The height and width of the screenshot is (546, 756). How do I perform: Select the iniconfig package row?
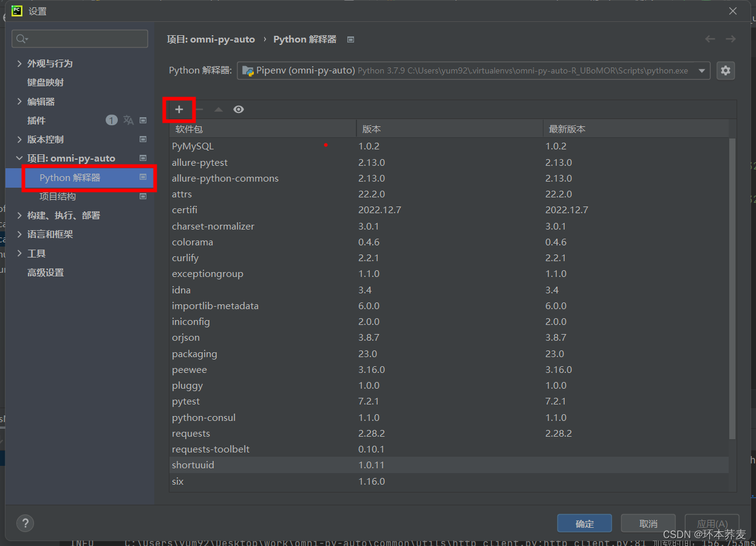[449, 322]
